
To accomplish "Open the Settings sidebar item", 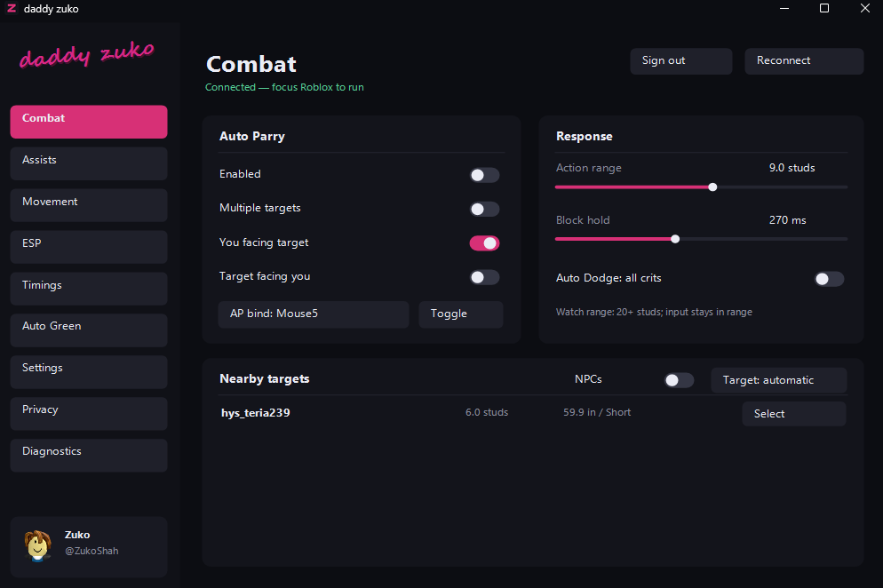I will coord(89,372).
